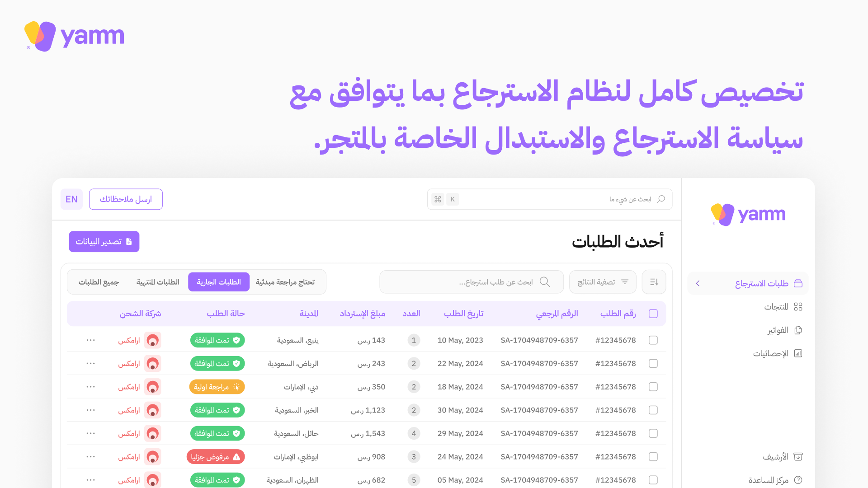Click the Archive box icon in sidebar
Viewport: 868px width, 488px height.
798,457
